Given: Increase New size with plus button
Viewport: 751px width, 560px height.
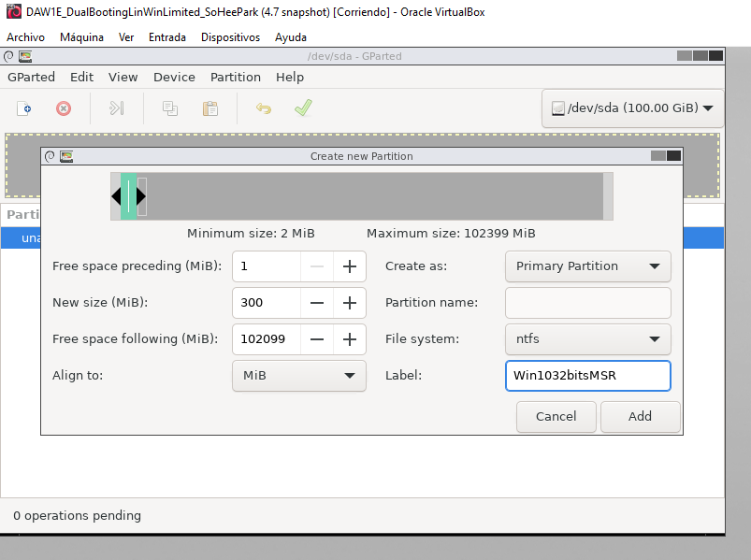Looking at the screenshot, I should pyautogui.click(x=350, y=303).
